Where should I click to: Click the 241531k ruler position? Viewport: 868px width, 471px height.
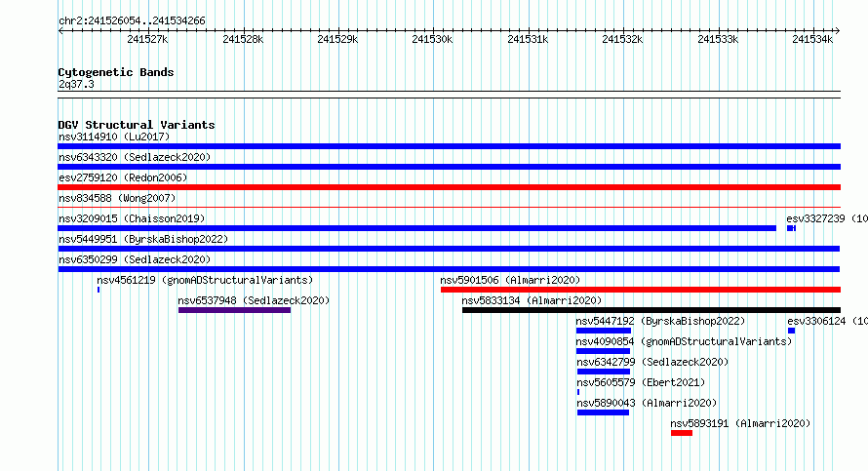coord(528,39)
